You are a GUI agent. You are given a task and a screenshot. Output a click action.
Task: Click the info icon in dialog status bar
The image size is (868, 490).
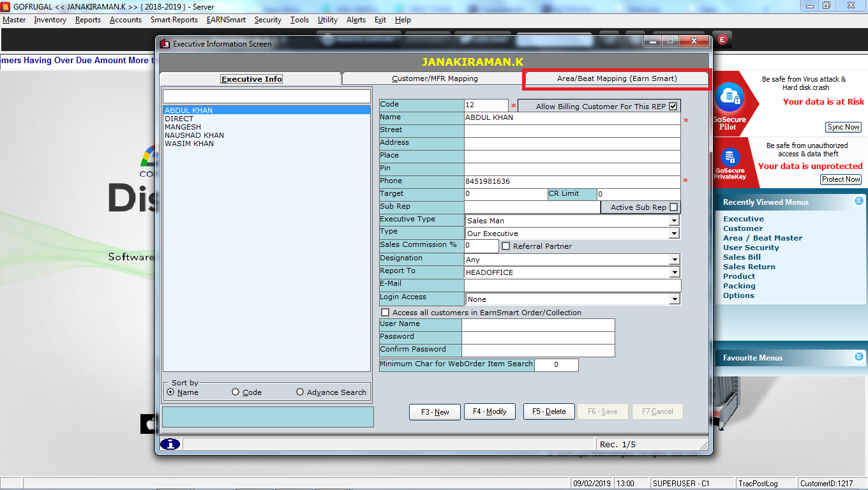point(170,444)
